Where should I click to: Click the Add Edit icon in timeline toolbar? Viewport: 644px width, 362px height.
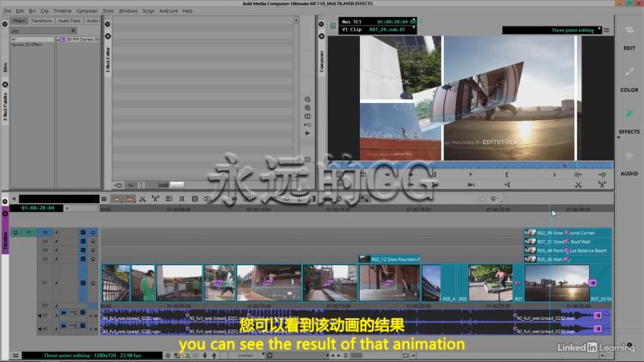click(x=181, y=199)
